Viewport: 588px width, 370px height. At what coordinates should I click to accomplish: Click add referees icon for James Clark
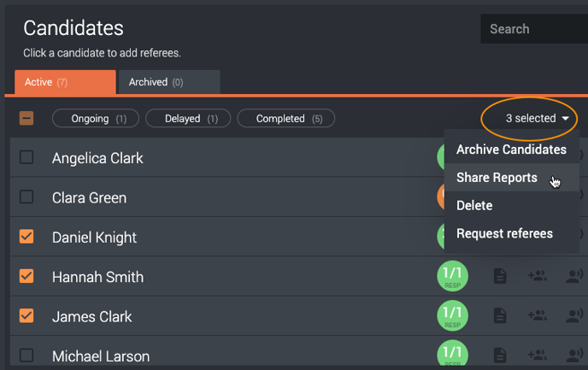pos(537,315)
